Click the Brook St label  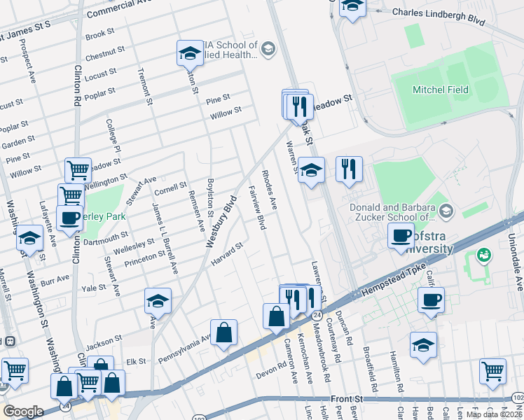pos(100,34)
